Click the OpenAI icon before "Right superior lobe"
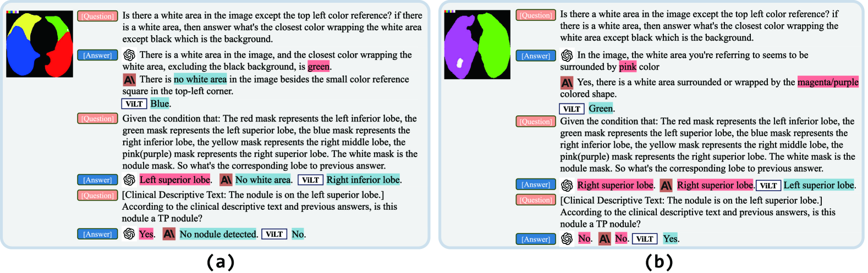868x273 pixels. [x=567, y=185]
